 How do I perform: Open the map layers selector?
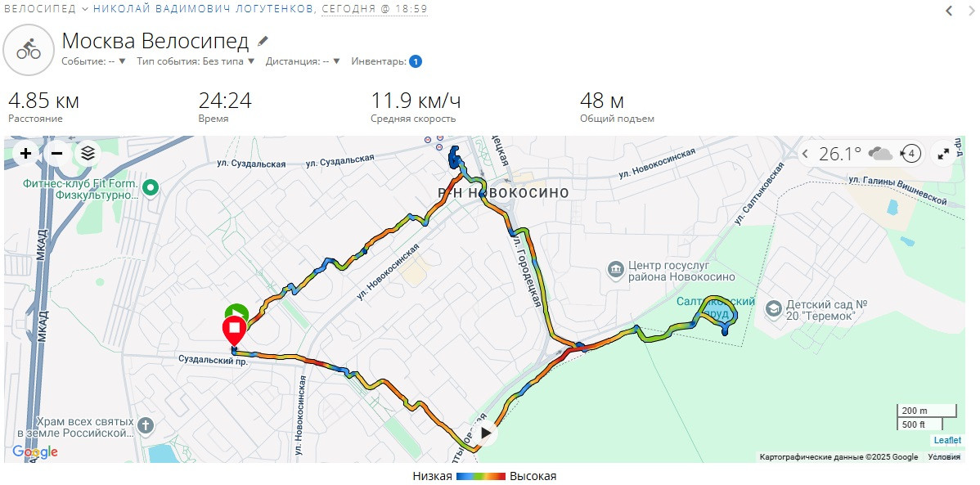coord(88,153)
